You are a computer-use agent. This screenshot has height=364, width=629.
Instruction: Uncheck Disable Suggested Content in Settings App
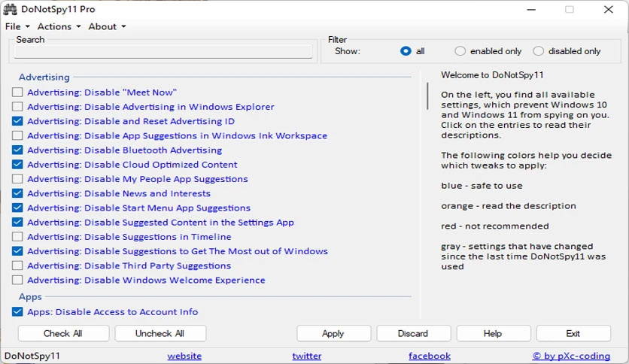click(17, 222)
